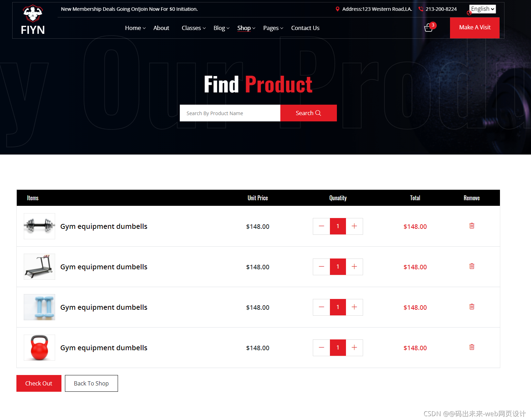Click the phone number 213-200-8224
Image resolution: width=531 pixels, height=420 pixels.
[441, 9]
